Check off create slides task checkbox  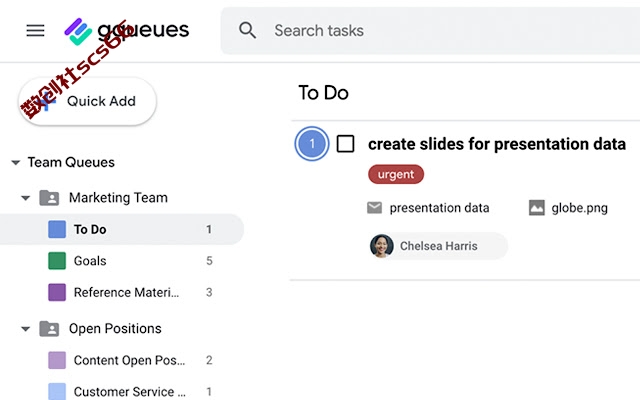point(345,144)
